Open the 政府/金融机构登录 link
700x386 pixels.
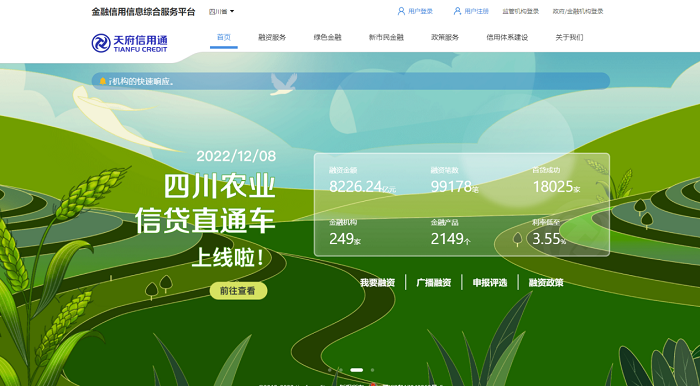pyautogui.click(x=578, y=11)
